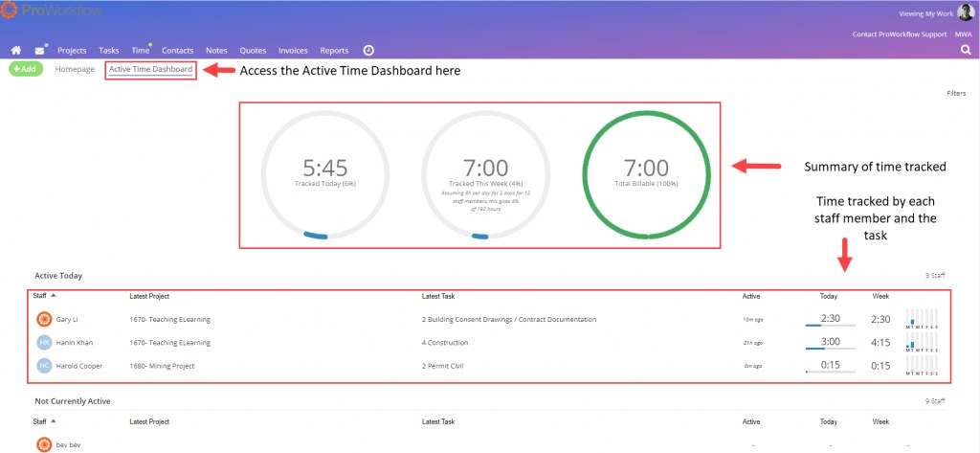Open the messages envelope icon

[40, 50]
